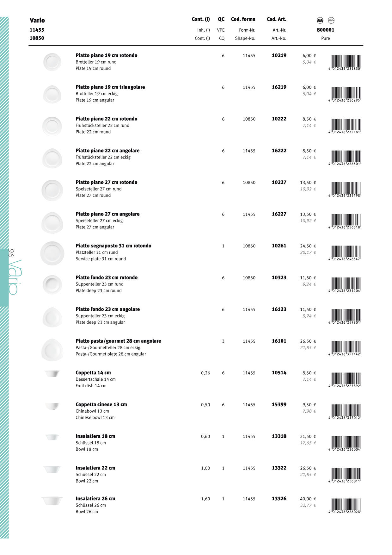Click the barcode for Piatto segnaposto 31 cm
Image resolution: width=392 pixels, height=555 pixels.
click(346, 252)
